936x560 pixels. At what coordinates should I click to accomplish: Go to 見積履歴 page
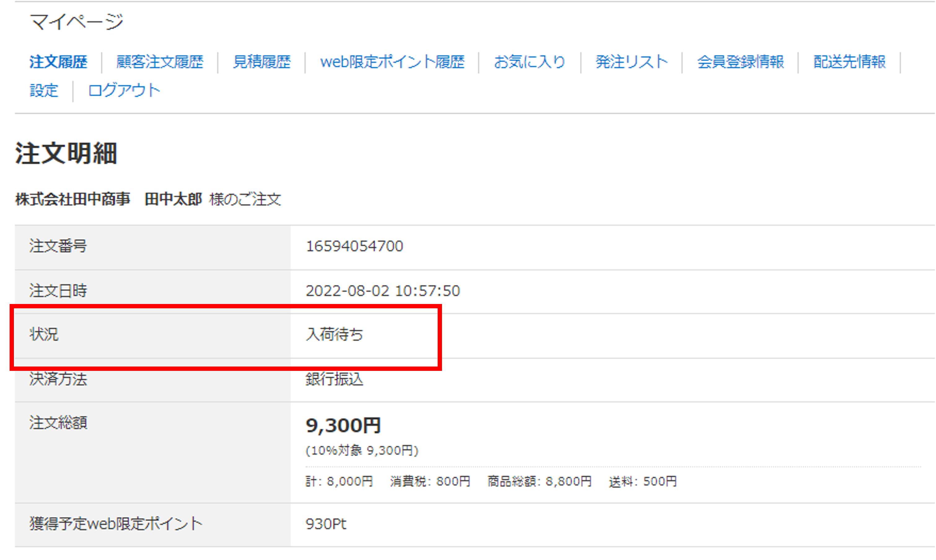pos(262,62)
